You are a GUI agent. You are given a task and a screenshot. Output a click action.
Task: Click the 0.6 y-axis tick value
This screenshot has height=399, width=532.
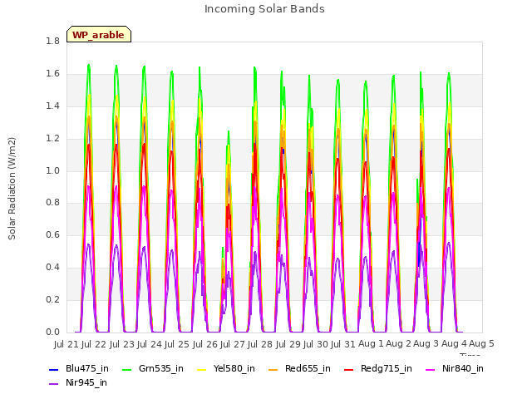53,235
